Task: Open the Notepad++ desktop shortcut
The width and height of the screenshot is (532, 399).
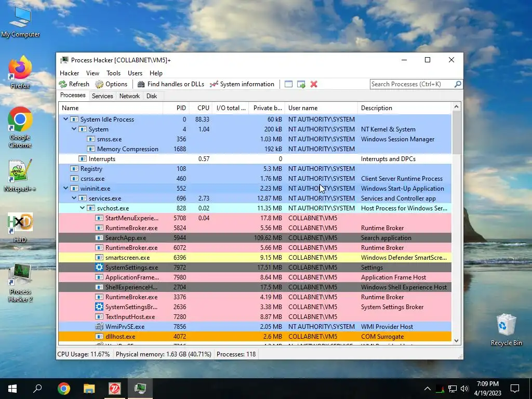Action: pyautogui.click(x=20, y=176)
